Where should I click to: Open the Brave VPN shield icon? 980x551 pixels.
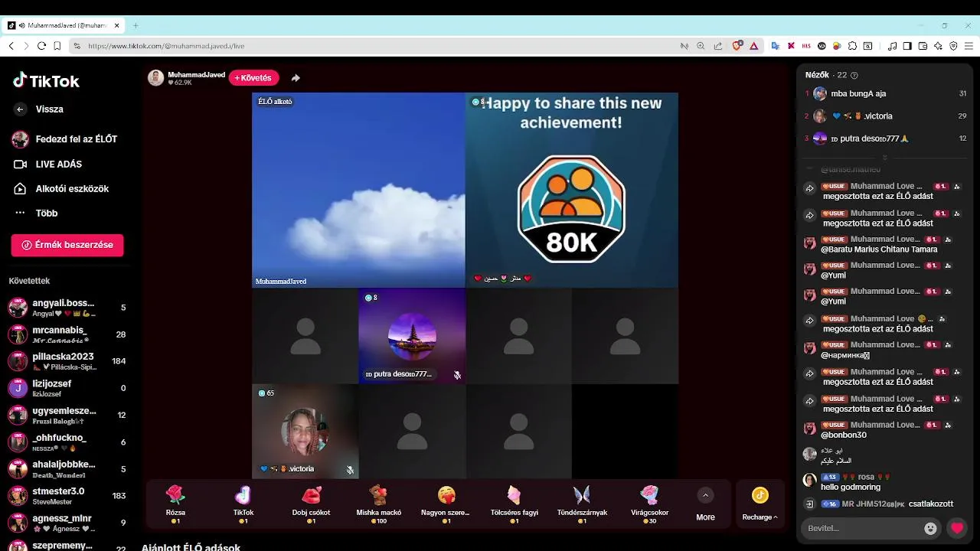click(x=953, y=46)
